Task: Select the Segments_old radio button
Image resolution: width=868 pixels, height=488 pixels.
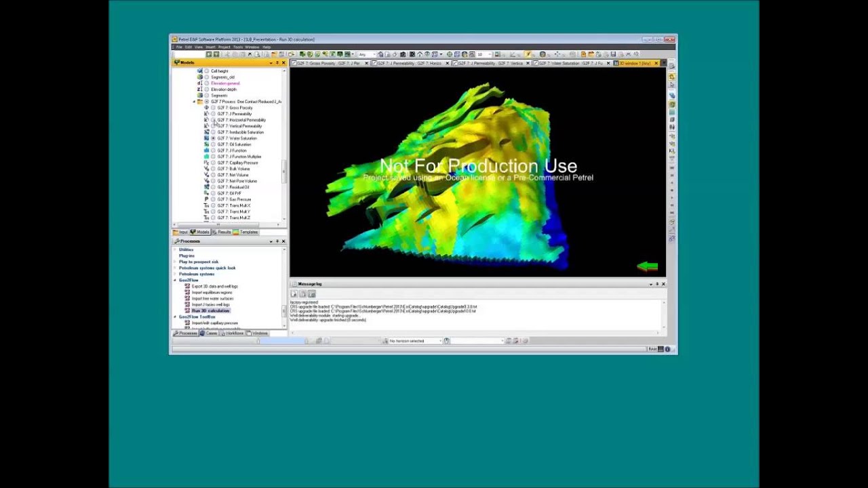Action: (207, 77)
